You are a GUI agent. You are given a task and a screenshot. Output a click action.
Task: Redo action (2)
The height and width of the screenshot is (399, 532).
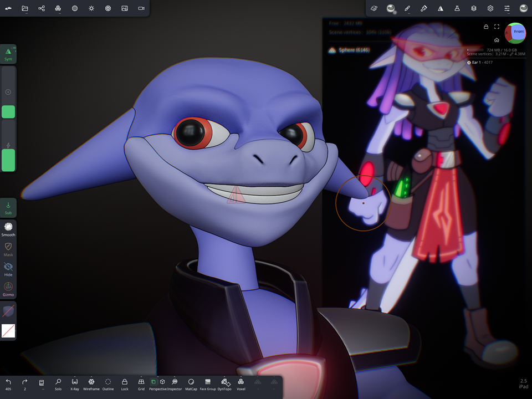coord(25,385)
